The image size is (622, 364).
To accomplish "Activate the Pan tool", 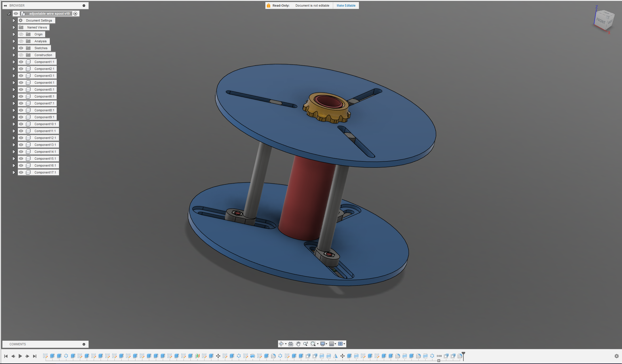I will tap(298, 344).
